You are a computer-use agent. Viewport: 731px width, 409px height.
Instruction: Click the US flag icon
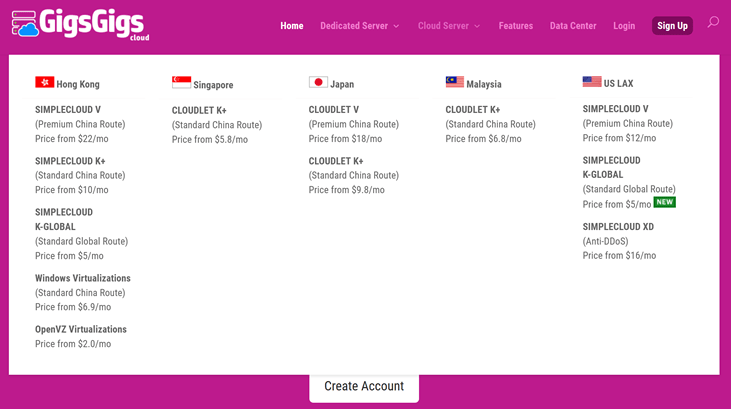point(592,82)
